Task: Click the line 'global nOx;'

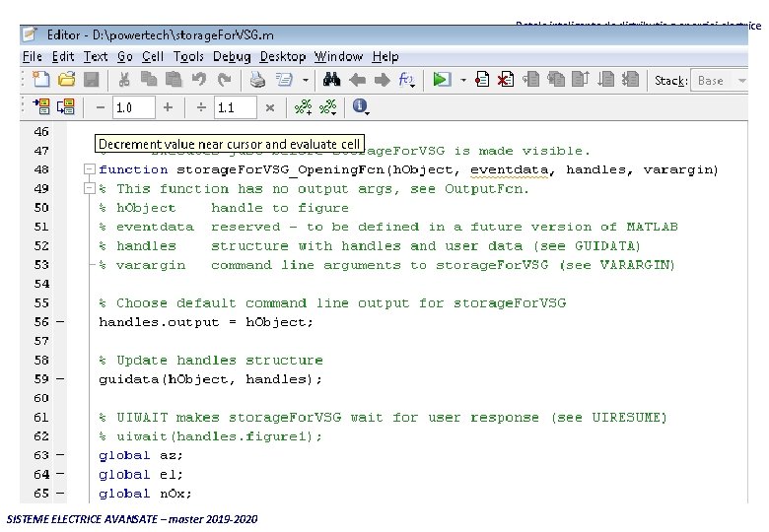Action: (x=145, y=494)
